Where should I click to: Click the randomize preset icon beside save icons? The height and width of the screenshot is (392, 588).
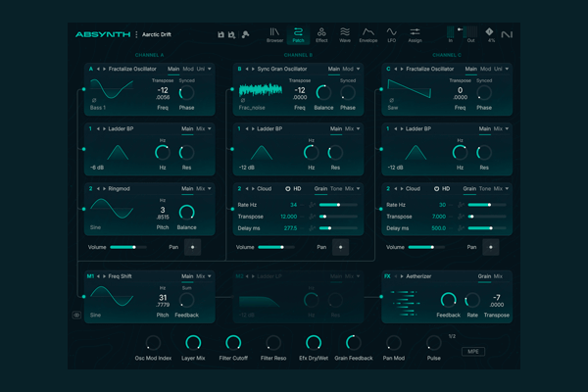click(245, 35)
